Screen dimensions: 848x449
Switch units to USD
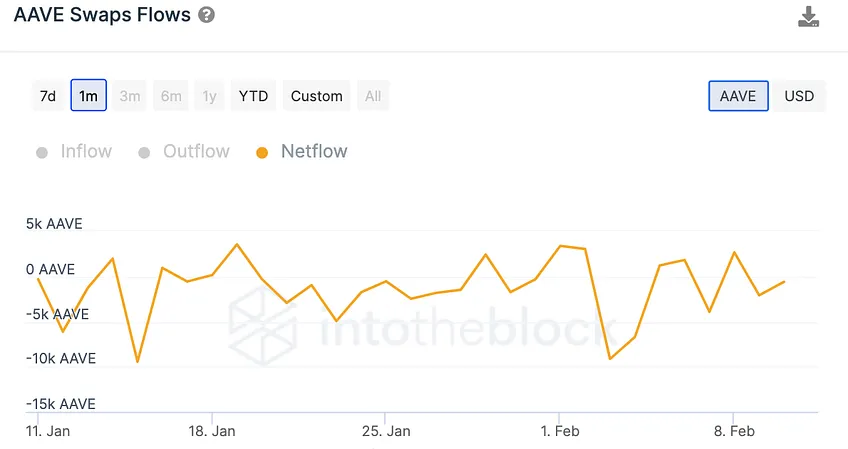[x=799, y=96]
